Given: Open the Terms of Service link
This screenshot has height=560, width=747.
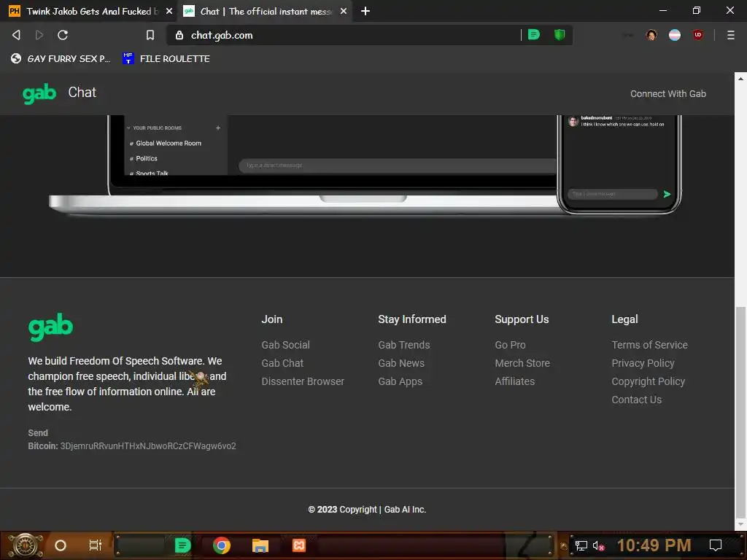Looking at the screenshot, I should (x=649, y=345).
